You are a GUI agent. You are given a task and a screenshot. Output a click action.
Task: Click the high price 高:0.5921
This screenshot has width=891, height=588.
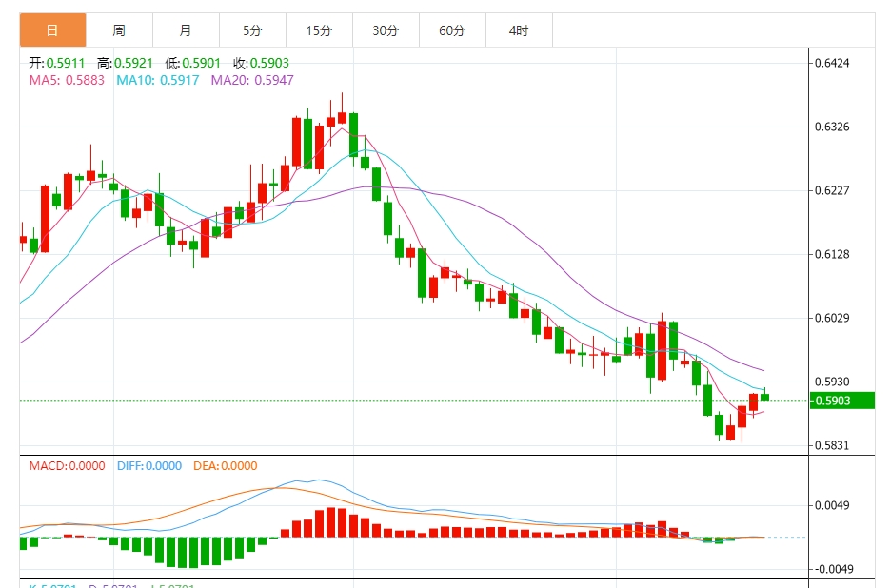(x=125, y=63)
